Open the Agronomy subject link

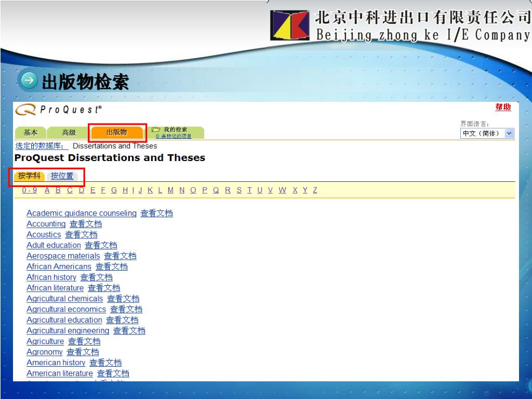click(x=45, y=352)
